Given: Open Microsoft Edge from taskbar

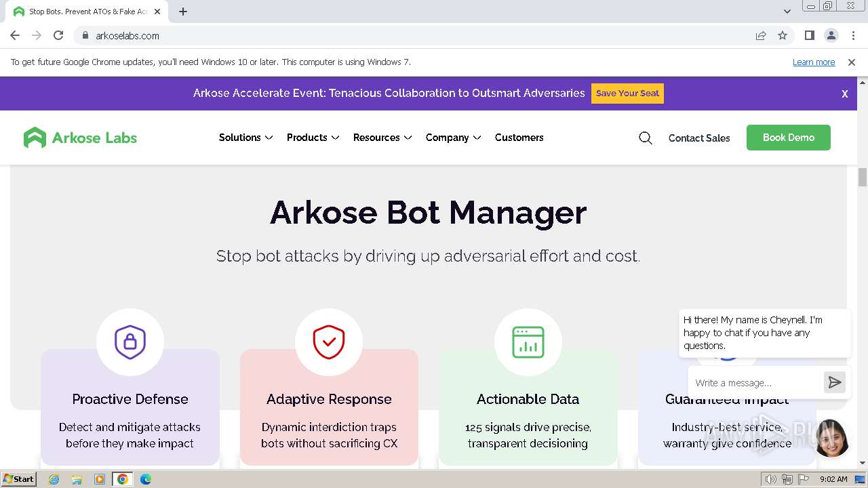Looking at the screenshot, I should 146,479.
